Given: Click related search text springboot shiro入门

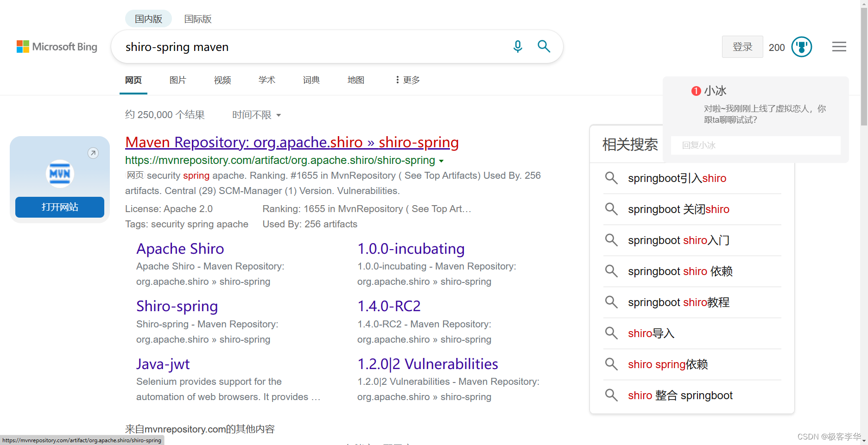Looking at the screenshot, I should 678,240.
